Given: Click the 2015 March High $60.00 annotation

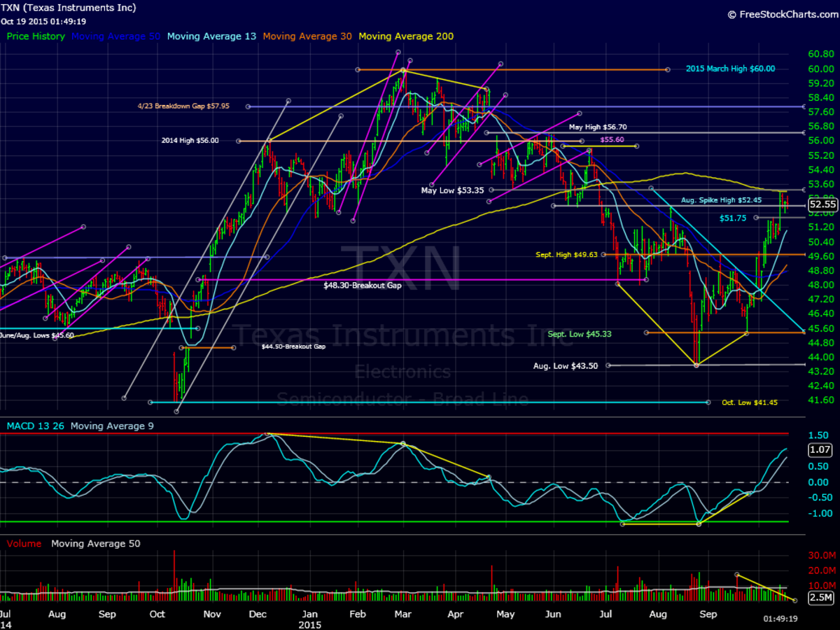Looking at the screenshot, I should click(730, 69).
